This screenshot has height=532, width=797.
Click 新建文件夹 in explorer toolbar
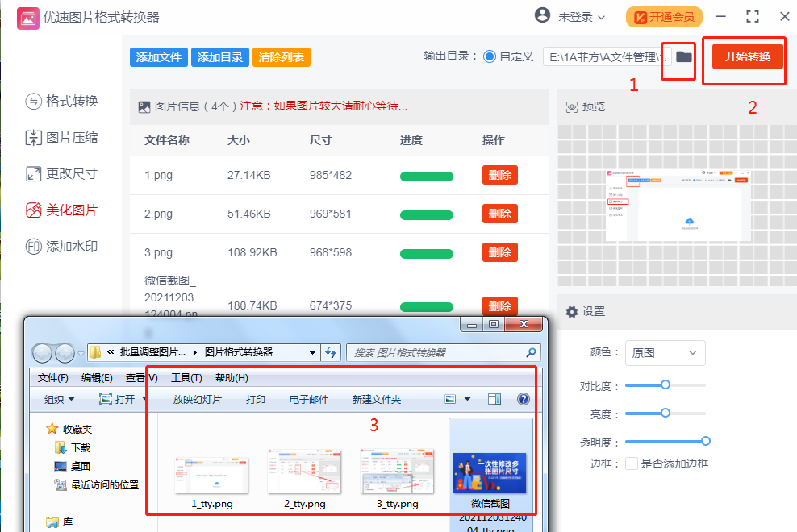[x=377, y=399]
